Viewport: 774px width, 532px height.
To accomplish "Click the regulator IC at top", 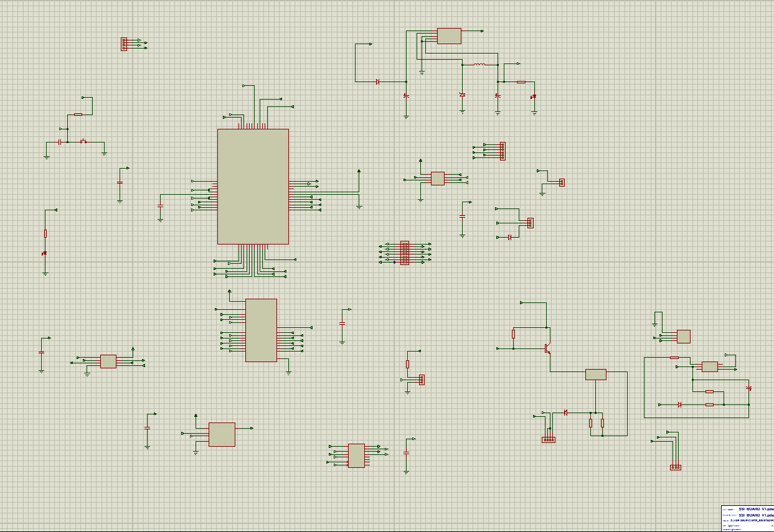I will 449,36.
